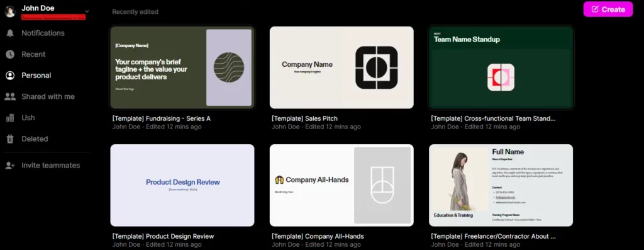Click Invite teammates link
Screen dimensions: 644x250
(x=50, y=165)
